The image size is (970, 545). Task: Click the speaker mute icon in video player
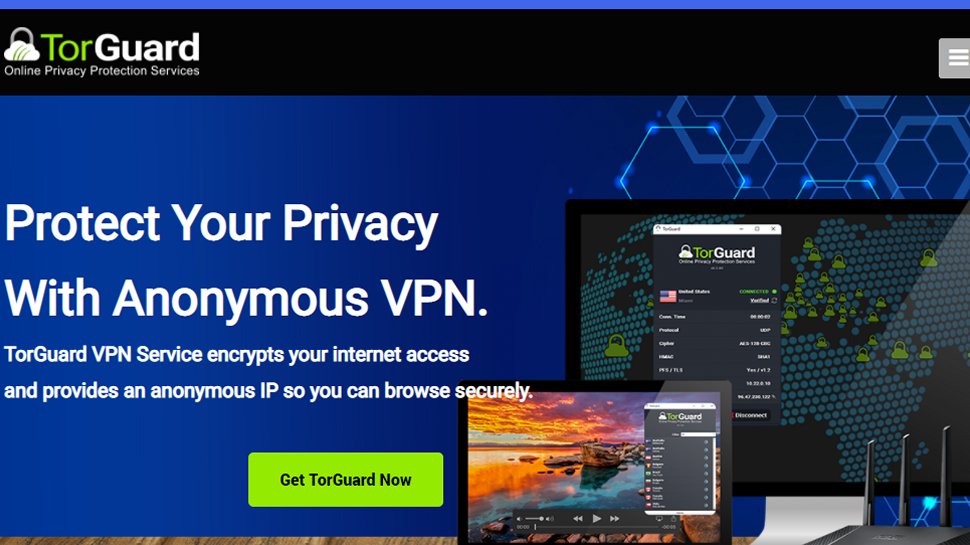pyautogui.click(x=519, y=518)
